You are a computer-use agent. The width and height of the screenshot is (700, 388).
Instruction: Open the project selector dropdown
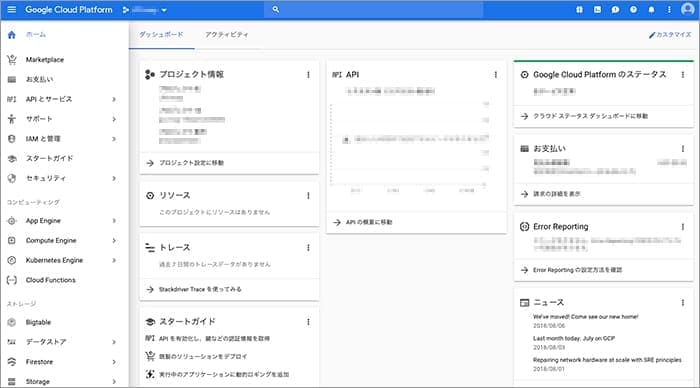coord(145,10)
